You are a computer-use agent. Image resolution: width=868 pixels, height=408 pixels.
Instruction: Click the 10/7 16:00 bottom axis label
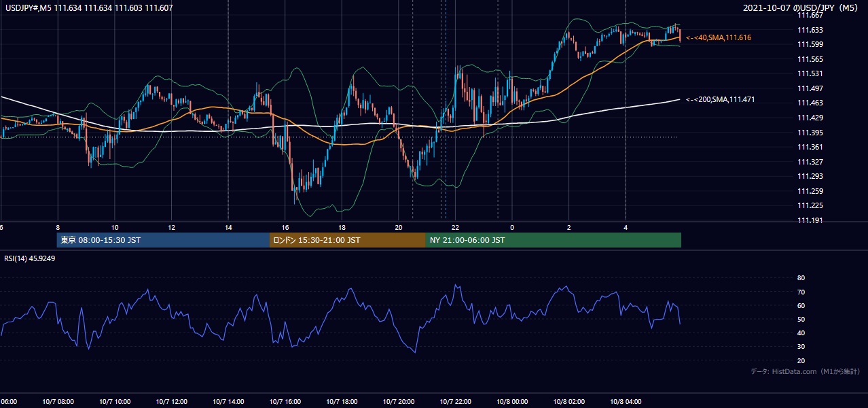click(x=285, y=402)
